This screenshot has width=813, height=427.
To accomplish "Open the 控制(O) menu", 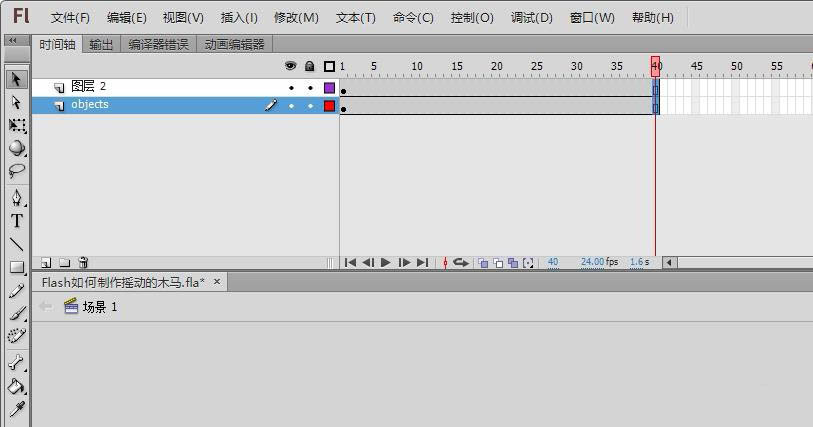I will click(472, 18).
